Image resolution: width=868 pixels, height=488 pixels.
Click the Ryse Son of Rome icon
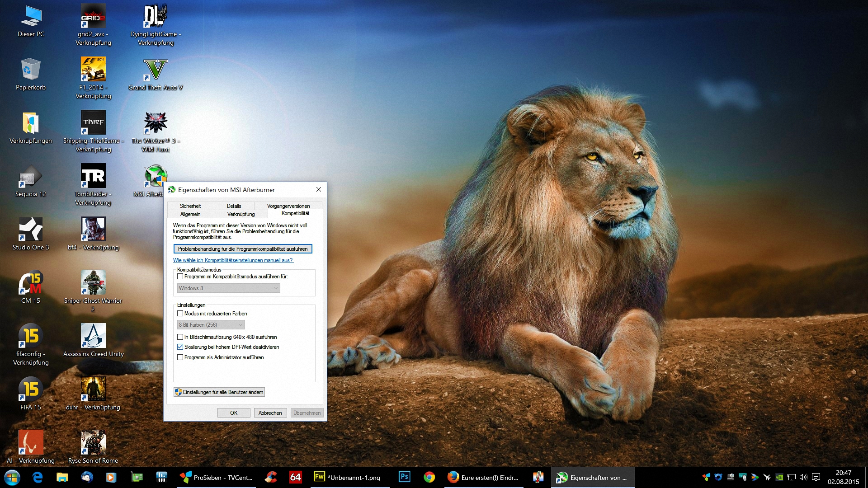[x=93, y=443]
